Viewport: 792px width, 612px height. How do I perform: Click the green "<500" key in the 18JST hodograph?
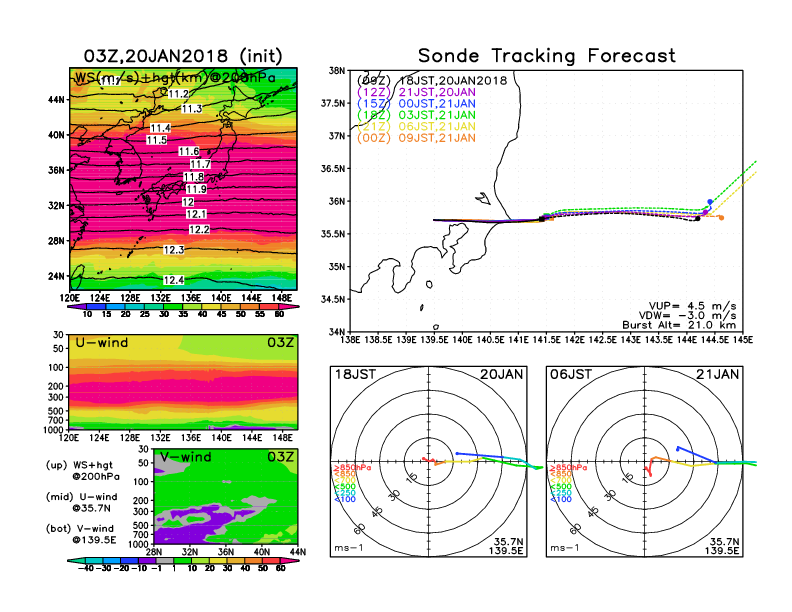(x=344, y=486)
